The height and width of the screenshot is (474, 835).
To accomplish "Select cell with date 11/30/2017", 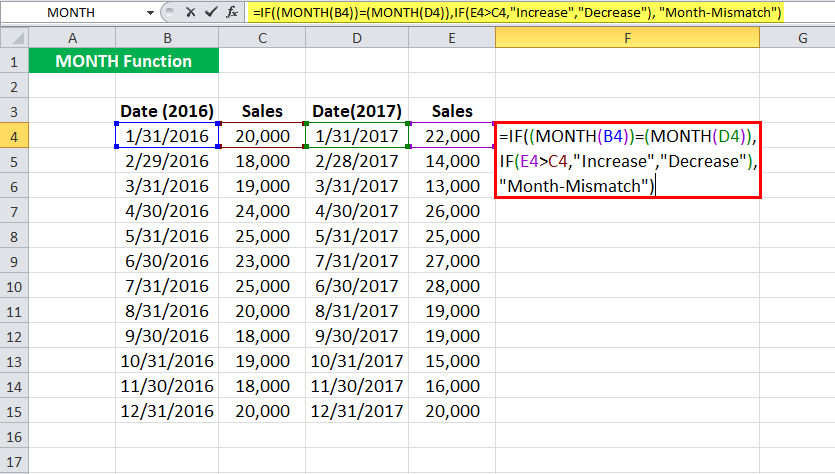I will (x=357, y=386).
